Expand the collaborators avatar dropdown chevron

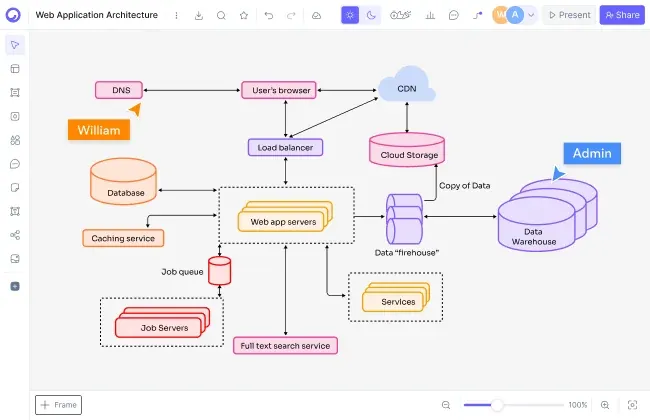(x=531, y=15)
